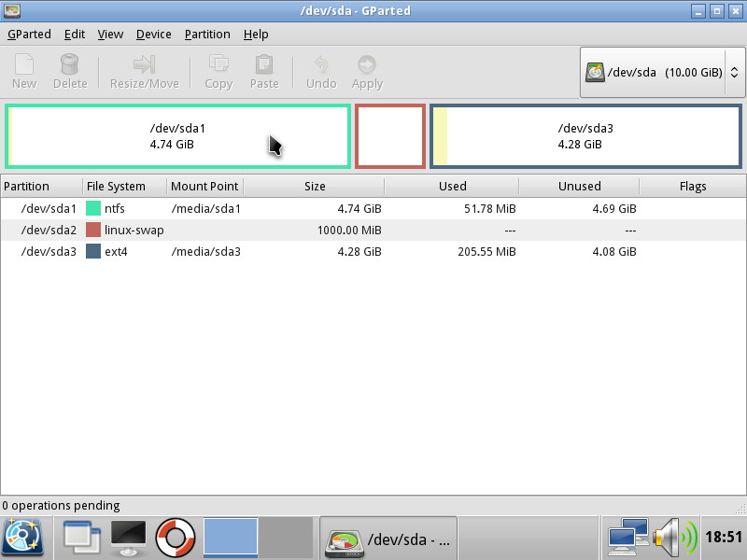Image resolution: width=747 pixels, height=560 pixels.
Task: Open the GParted menu
Action: tap(29, 35)
